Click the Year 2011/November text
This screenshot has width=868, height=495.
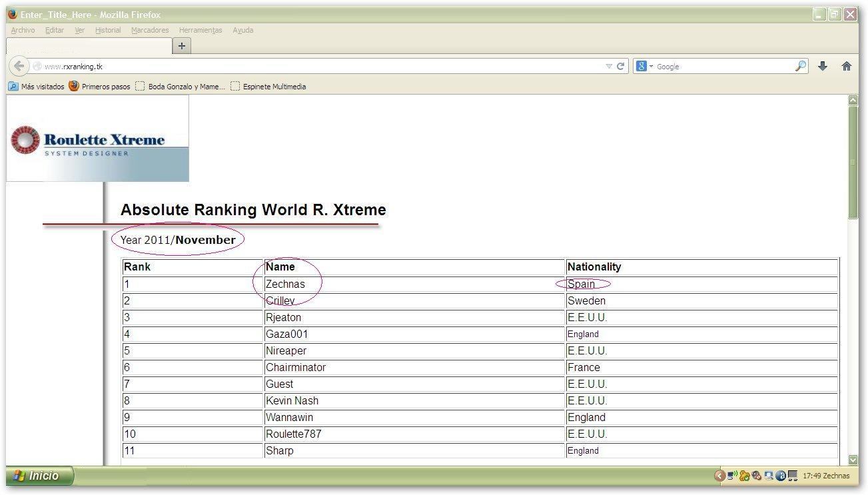pos(178,240)
